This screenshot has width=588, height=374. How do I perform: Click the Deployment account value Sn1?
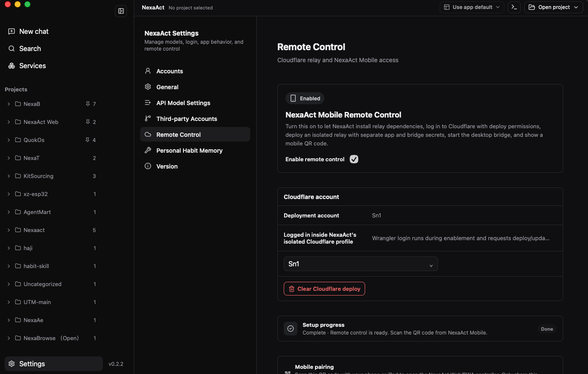pos(376,215)
